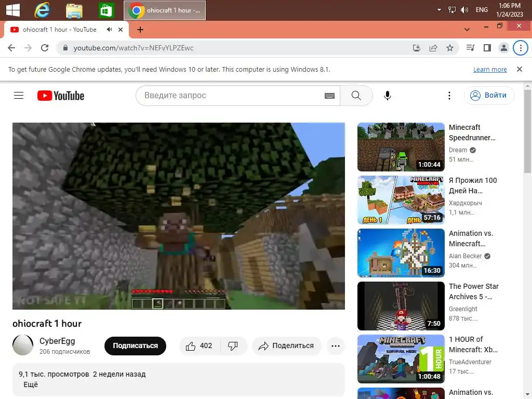Dismiss the Chrome update notification bar

click(519, 69)
